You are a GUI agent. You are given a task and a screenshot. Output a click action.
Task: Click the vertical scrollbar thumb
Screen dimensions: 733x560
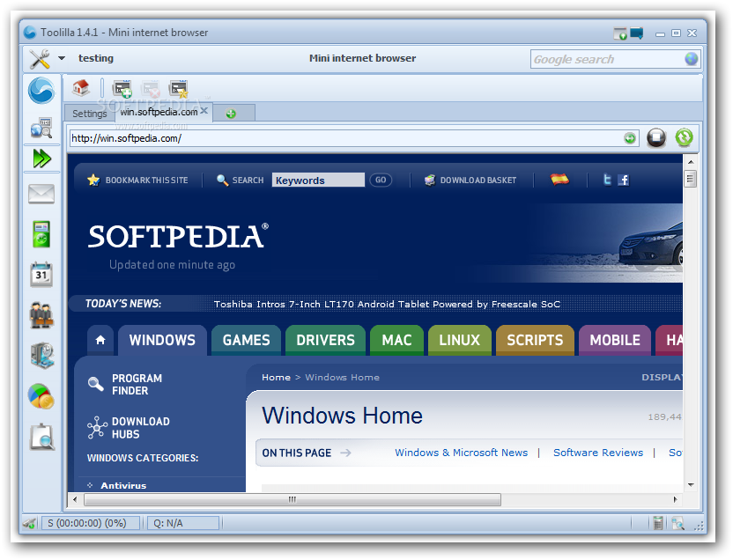click(691, 178)
